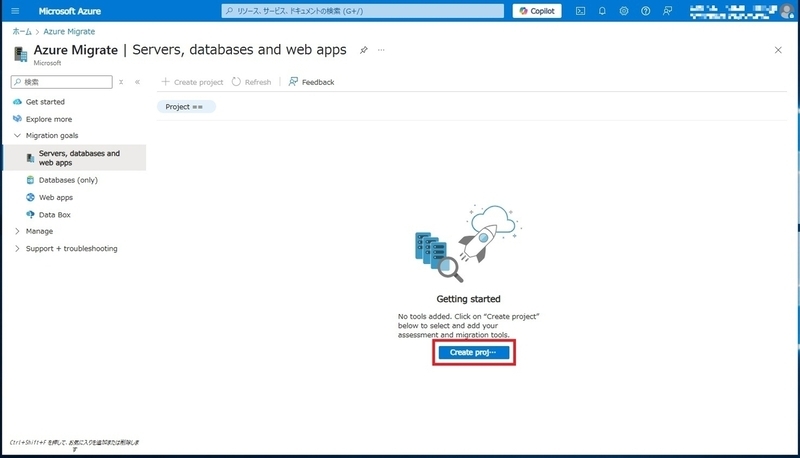Open portal settings gear
This screenshot has width=800, height=458.
coord(624,11)
